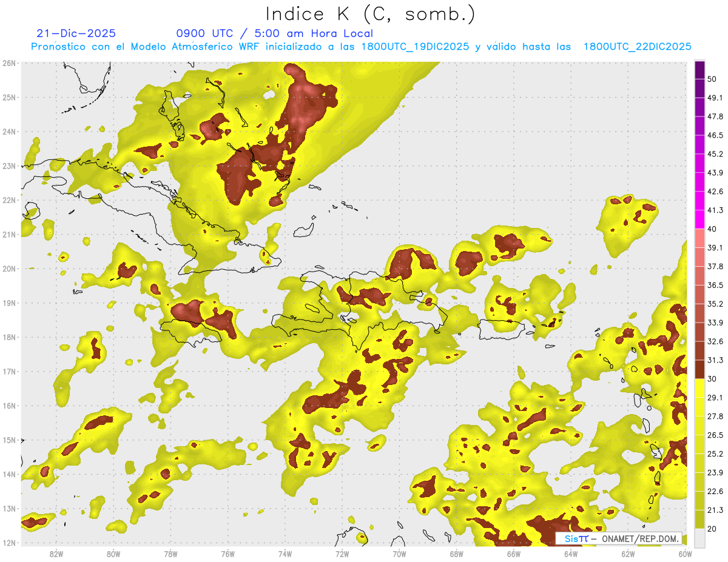Image resolution: width=728 pixels, height=562 pixels.
Task: Click colorbar value label "36.5"
Action: tap(715, 285)
